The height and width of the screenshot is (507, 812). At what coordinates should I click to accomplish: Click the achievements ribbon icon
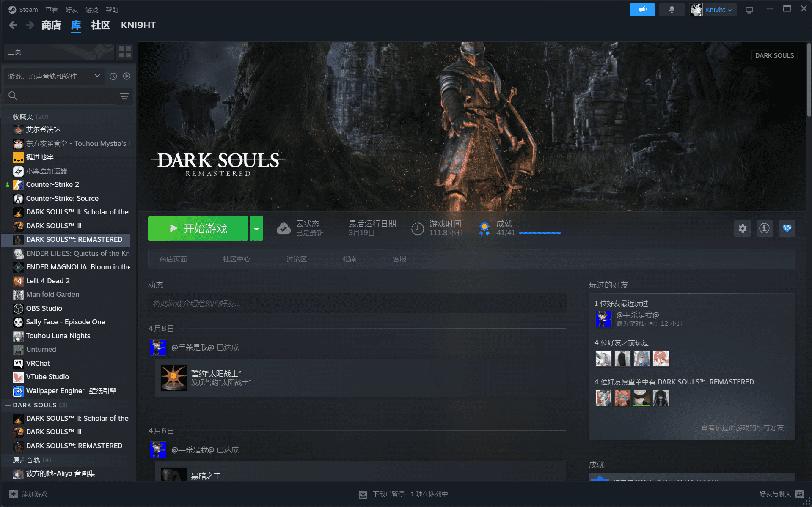[x=484, y=228]
